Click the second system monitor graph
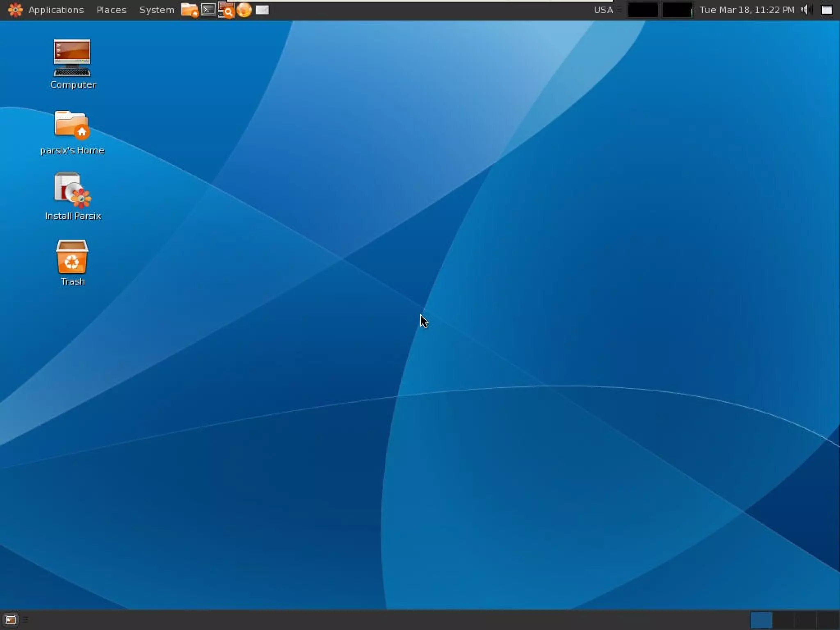The image size is (840, 630). pos(677,10)
